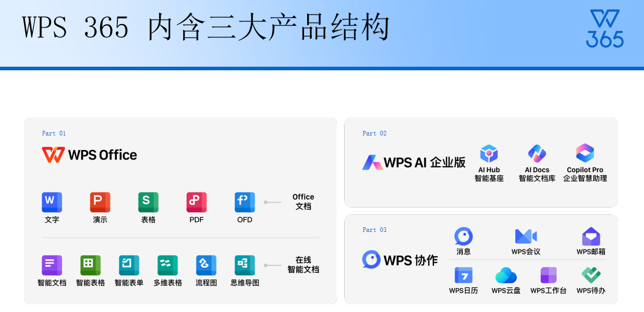Screen dimensions: 644x312
Task: Click the WPS AI logo icon
Action: [372, 163]
